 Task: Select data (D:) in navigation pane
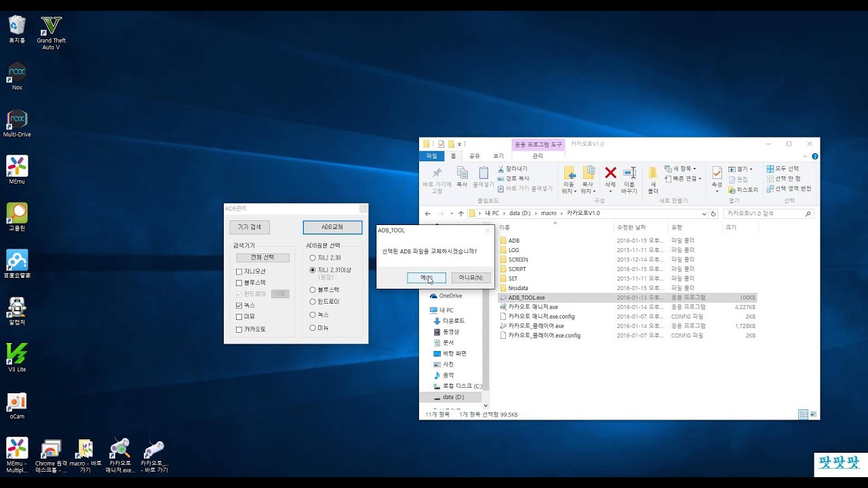click(x=453, y=397)
